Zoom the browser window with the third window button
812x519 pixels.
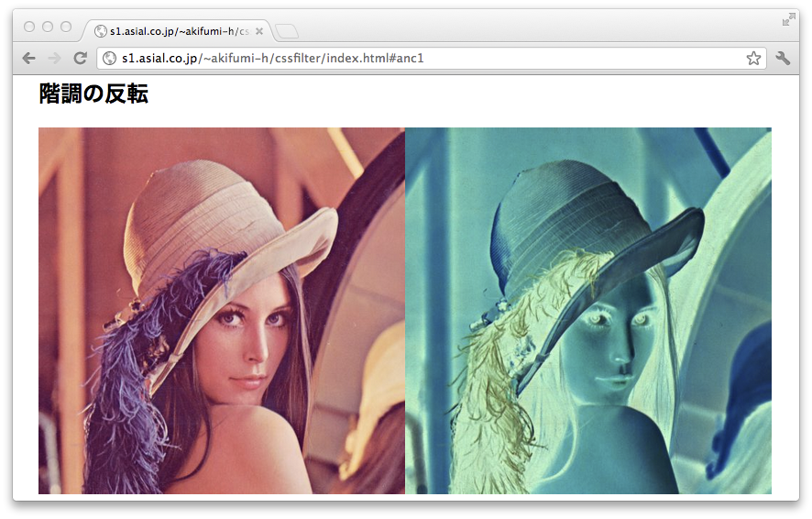pos(66,27)
